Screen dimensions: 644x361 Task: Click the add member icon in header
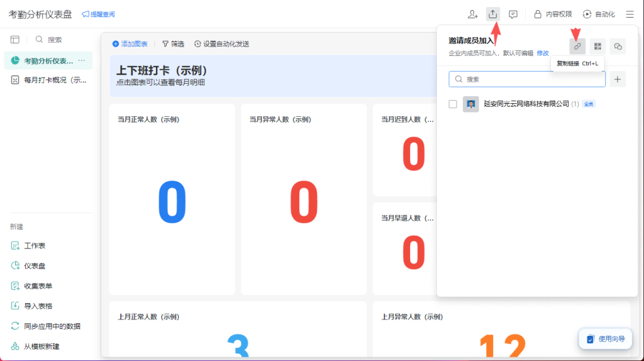(473, 14)
